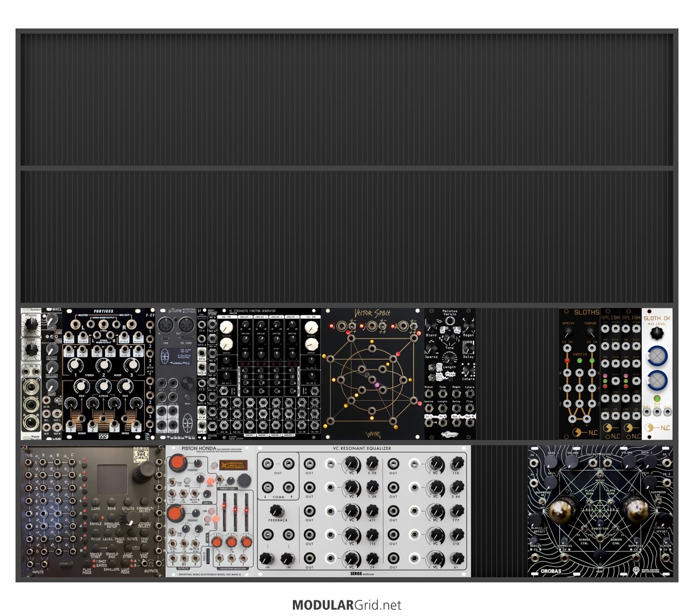The width and height of the screenshot is (694, 616).
Task: Click the Vector Space i input jack
Action: 342,326
